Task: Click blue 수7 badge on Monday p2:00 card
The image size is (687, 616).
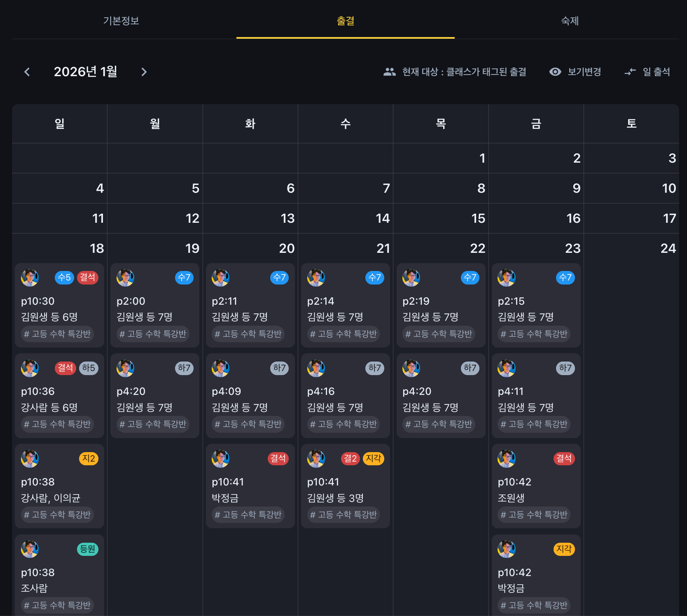Action: [x=184, y=278]
